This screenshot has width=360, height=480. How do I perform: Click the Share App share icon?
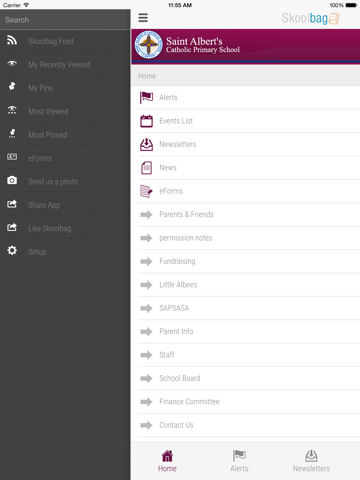(x=12, y=204)
